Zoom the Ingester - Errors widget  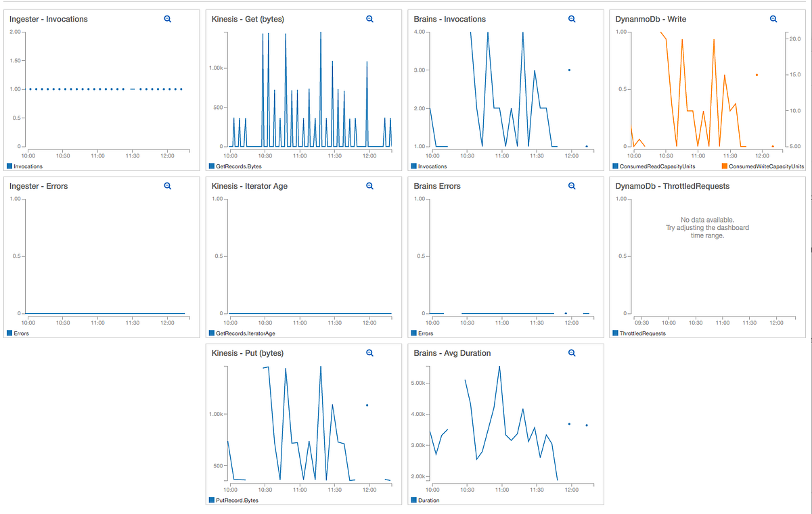click(x=168, y=186)
